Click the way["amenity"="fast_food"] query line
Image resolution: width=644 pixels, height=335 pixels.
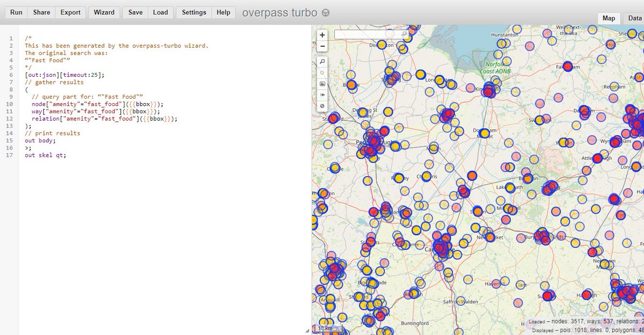96,112
